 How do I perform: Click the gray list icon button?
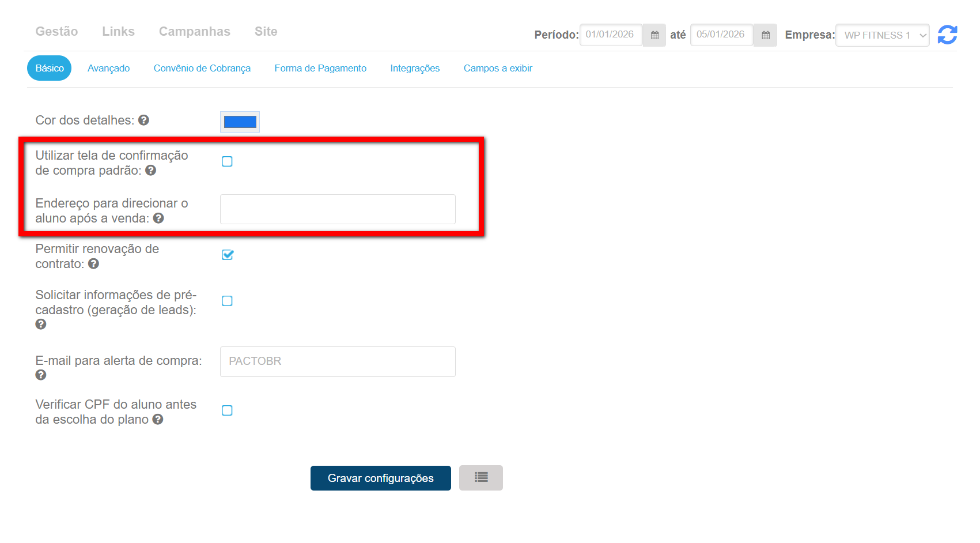click(481, 478)
